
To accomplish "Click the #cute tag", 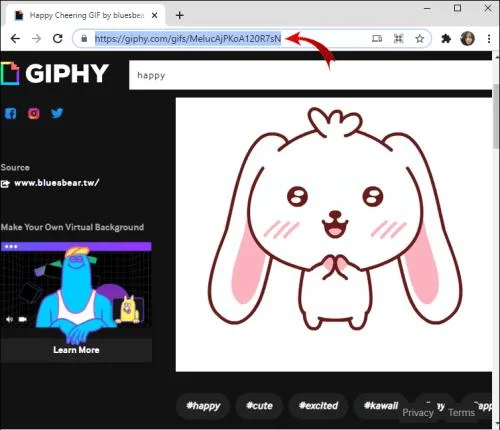I will [x=259, y=406].
